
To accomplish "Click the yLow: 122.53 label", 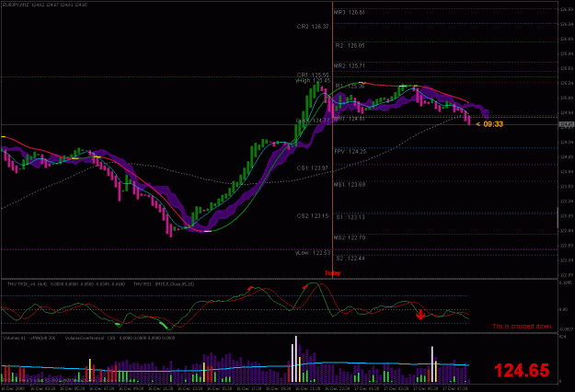I will tap(313, 253).
